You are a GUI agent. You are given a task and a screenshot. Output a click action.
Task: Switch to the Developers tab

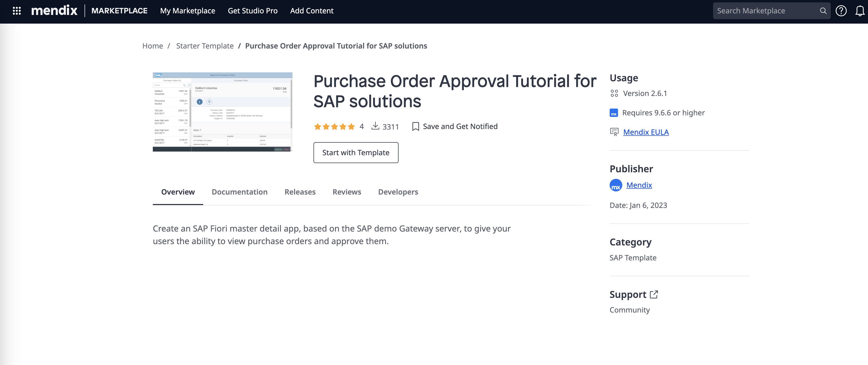point(398,192)
